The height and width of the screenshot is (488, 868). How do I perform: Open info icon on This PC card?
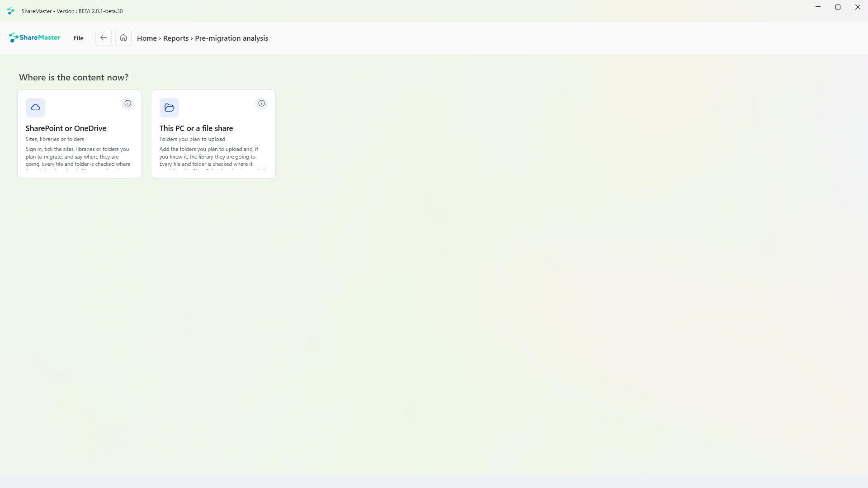click(x=261, y=103)
